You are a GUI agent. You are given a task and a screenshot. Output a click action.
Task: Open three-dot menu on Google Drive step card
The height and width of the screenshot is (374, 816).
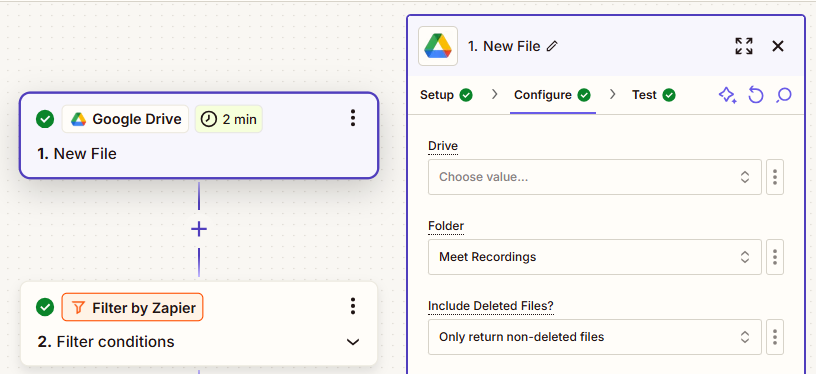pyautogui.click(x=353, y=118)
